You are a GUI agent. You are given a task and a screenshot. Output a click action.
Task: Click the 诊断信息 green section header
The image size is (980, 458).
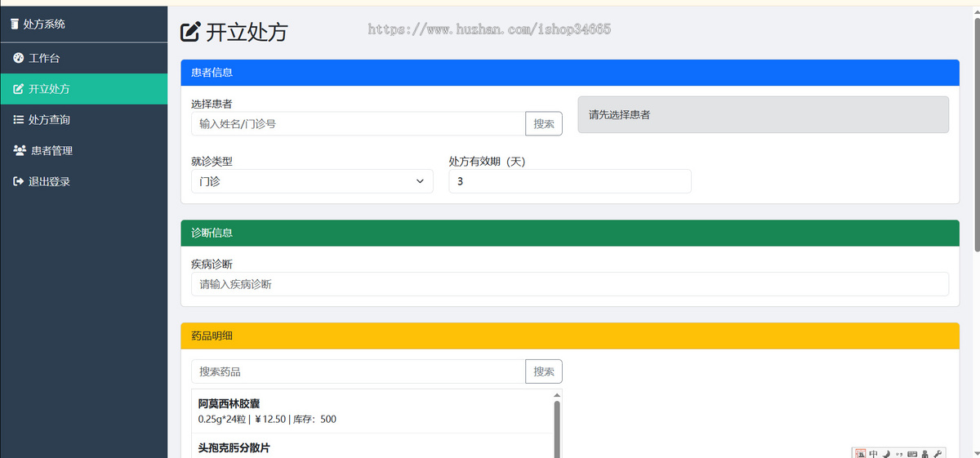570,233
